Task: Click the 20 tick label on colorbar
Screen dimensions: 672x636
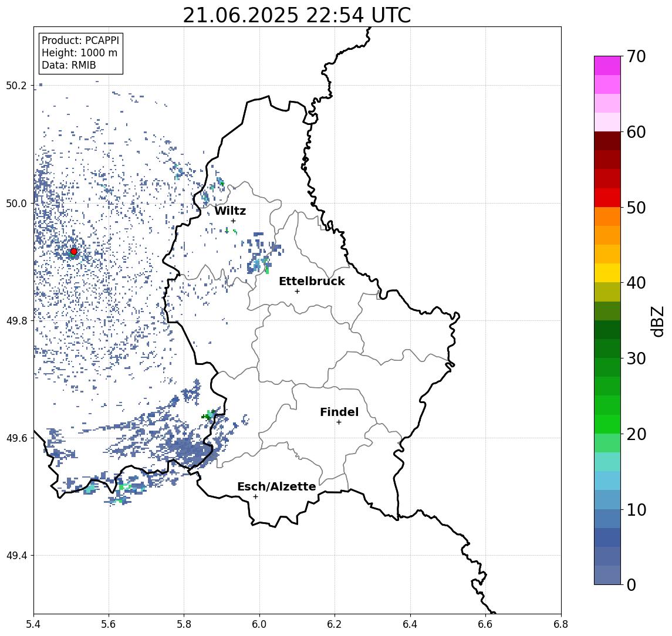Action: 636,434
